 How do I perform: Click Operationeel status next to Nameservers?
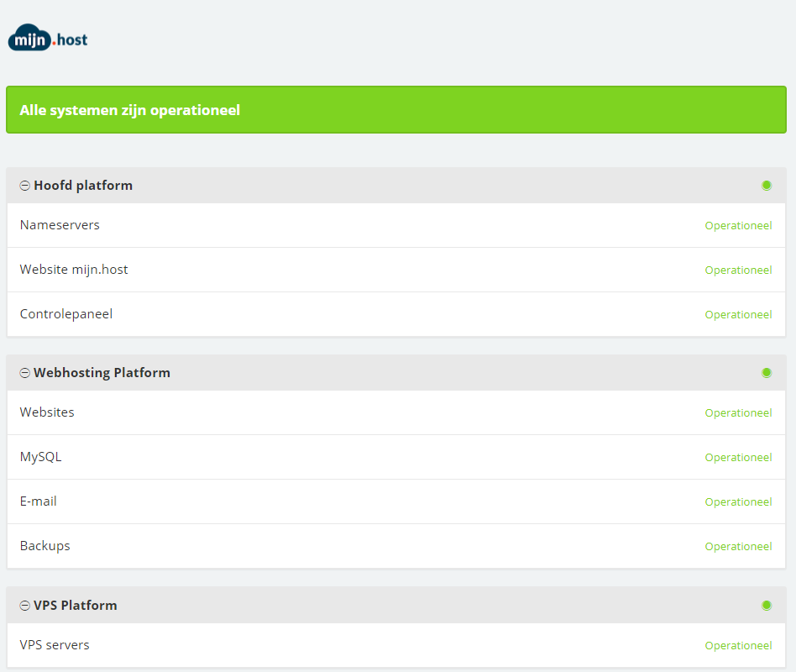738,226
